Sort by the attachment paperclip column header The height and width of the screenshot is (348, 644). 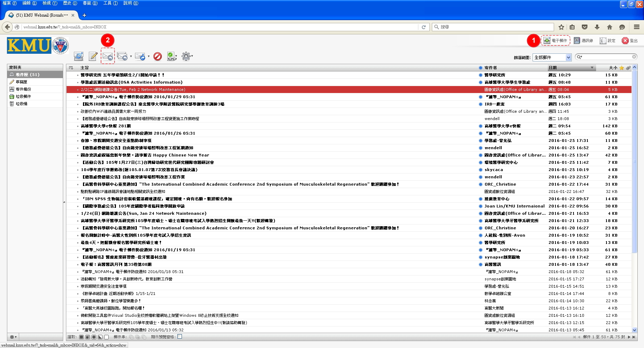[628, 68]
